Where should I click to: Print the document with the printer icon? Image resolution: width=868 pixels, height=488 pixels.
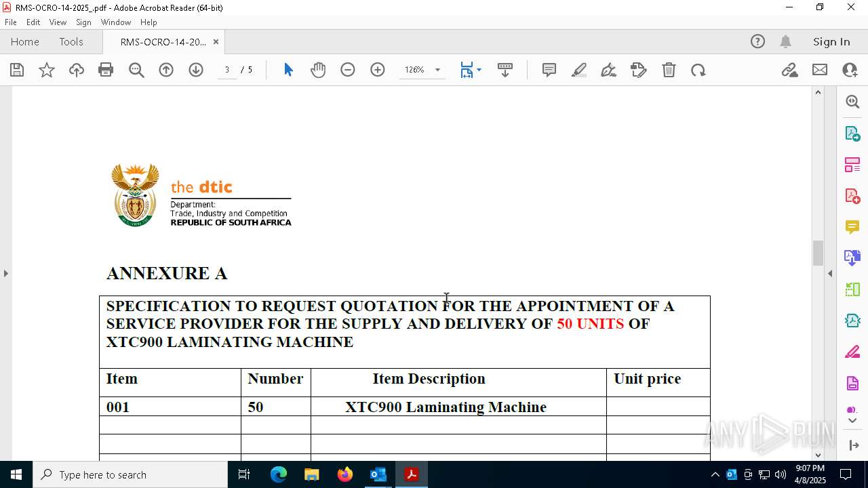106,70
